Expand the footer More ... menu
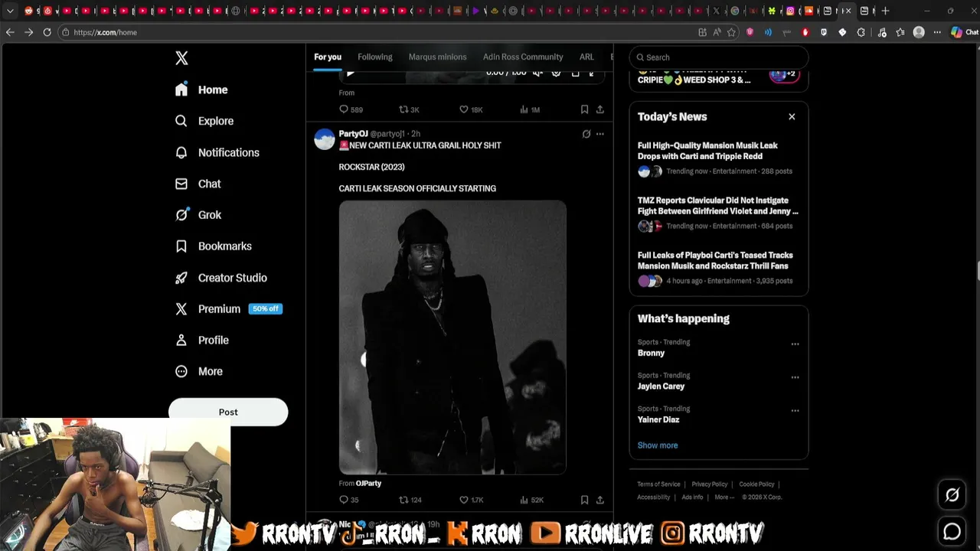 click(724, 497)
